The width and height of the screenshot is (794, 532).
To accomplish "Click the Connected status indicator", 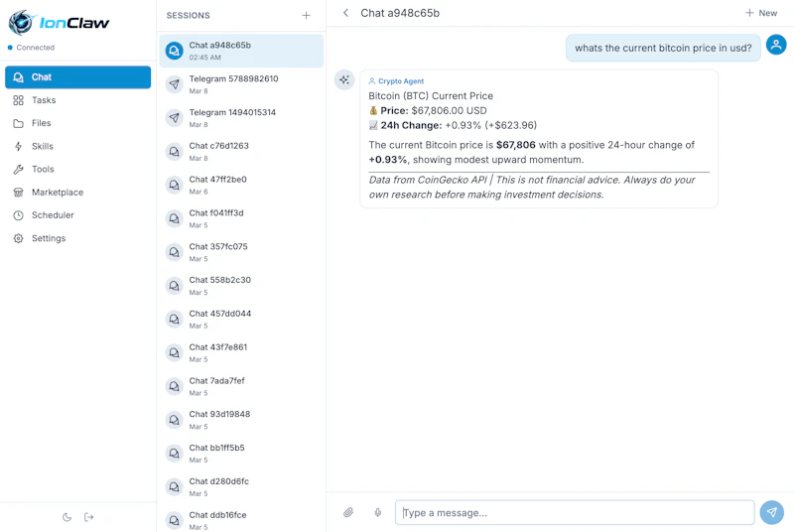I will (31, 48).
